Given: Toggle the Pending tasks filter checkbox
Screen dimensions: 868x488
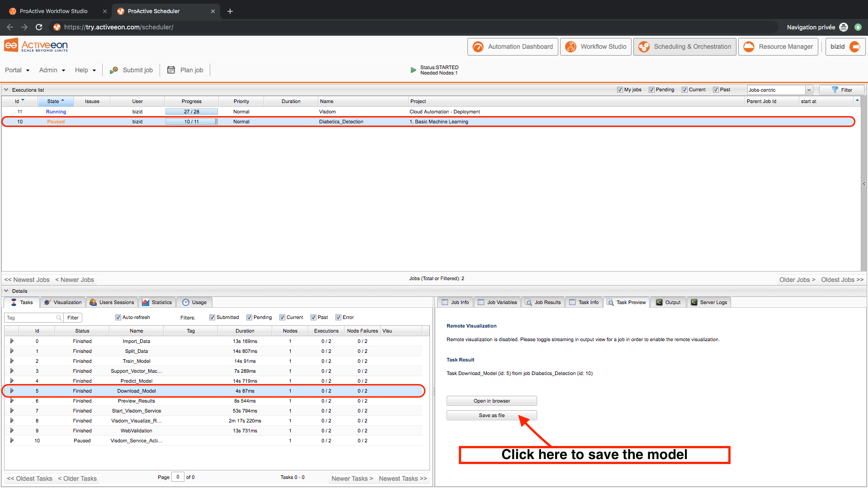Looking at the screenshot, I should click(x=249, y=317).
